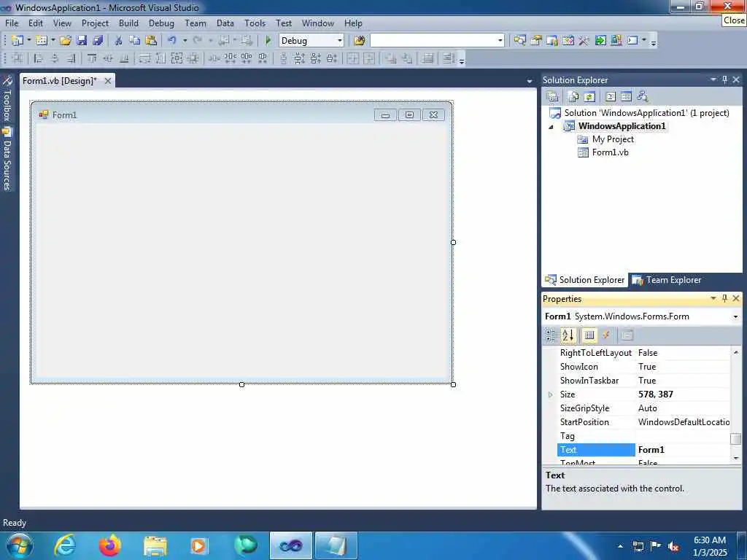
Task: Open the Toolbox wrench-and-hammer toolbar icon
Action: click(x=584, y=41)
